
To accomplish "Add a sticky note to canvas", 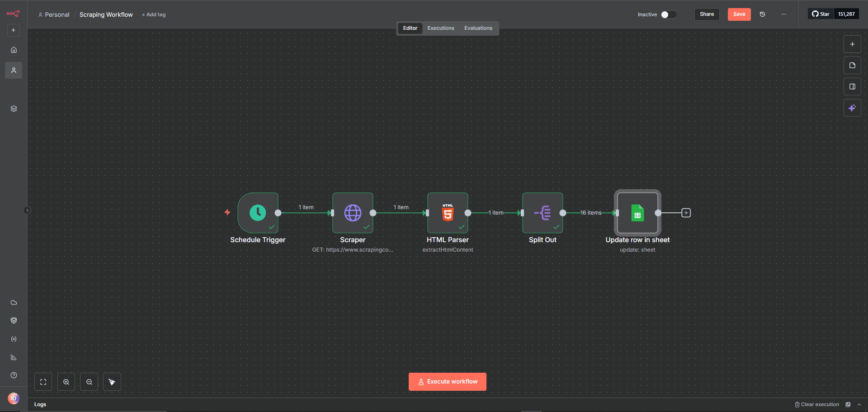I will tap(852, 66).
